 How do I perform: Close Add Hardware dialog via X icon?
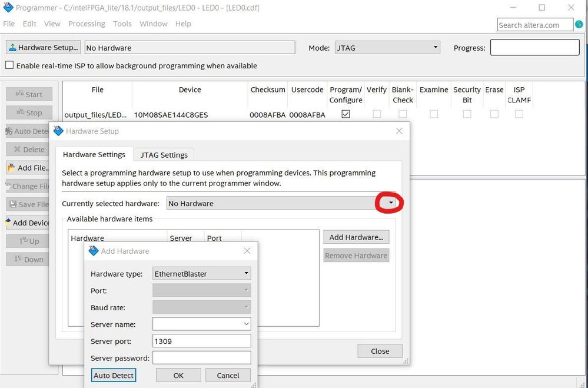(247, 251)
